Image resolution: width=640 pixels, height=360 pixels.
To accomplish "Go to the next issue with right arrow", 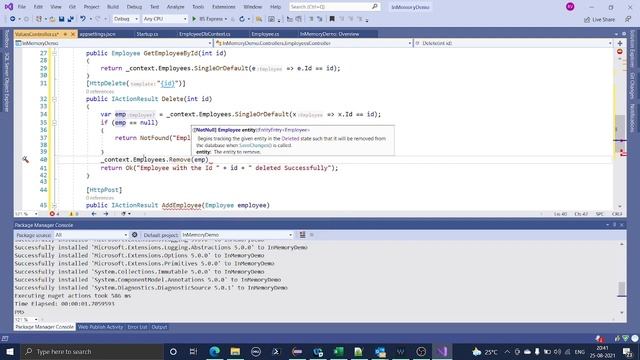I will point(106,214).
